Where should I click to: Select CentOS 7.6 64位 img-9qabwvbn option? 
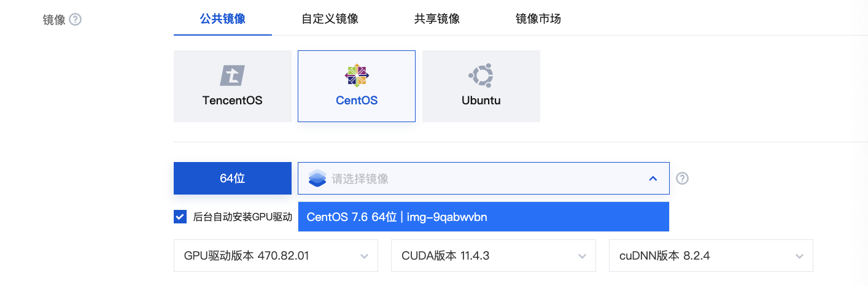484,217
